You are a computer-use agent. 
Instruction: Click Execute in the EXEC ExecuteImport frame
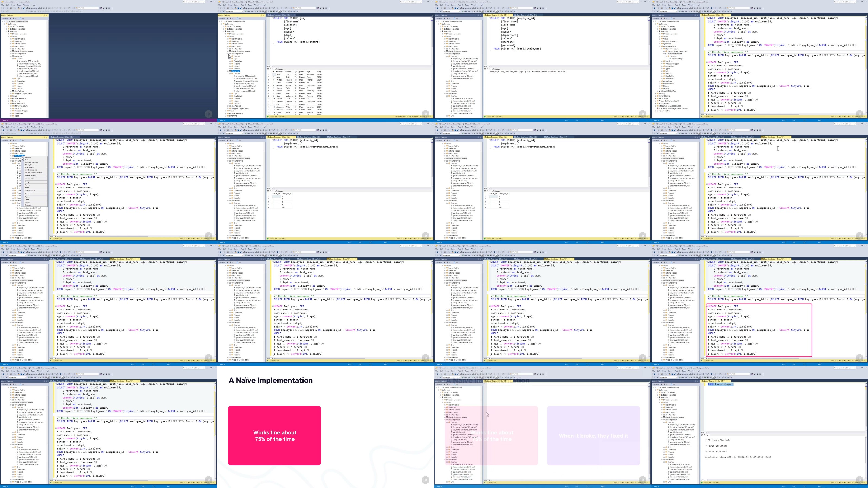click(683, 377)
